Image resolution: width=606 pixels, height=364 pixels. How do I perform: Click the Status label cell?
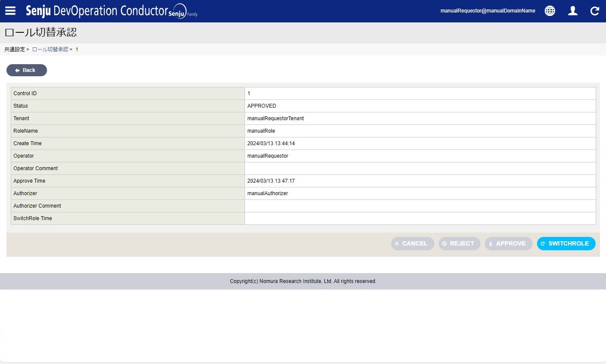point(128,106)
